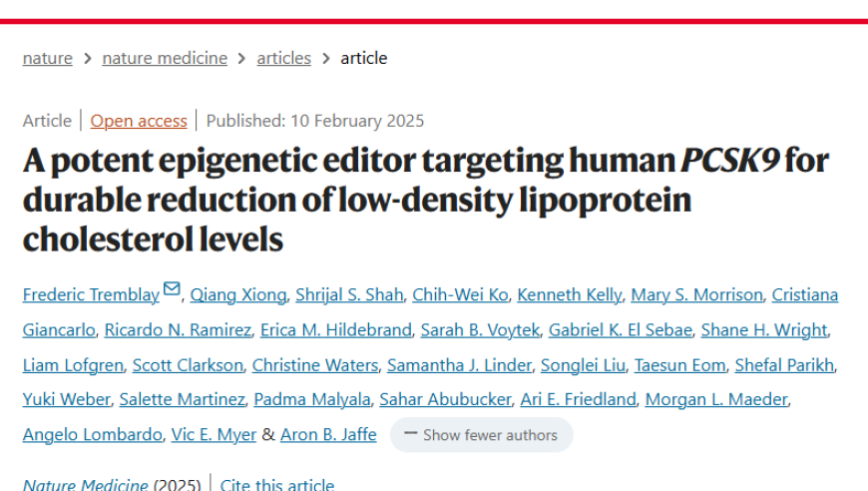Open Angelo Lombardo author info
This screenshot has height=491, width=868.
point(93,435)
